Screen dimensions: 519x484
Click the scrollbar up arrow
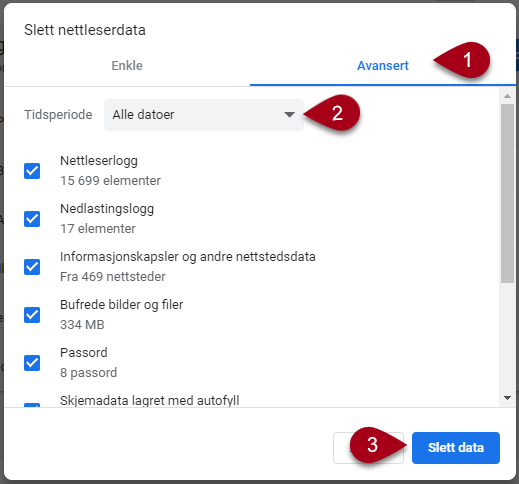[x=507, y=96]
